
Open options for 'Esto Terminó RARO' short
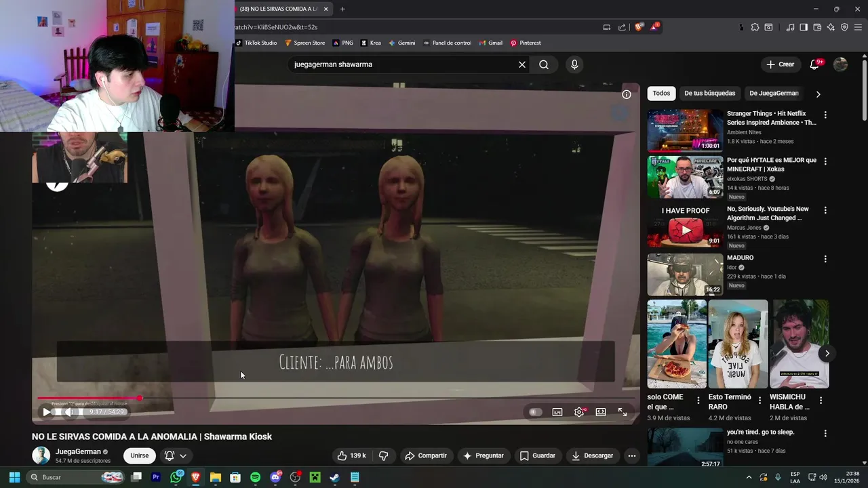coord(759,401)
